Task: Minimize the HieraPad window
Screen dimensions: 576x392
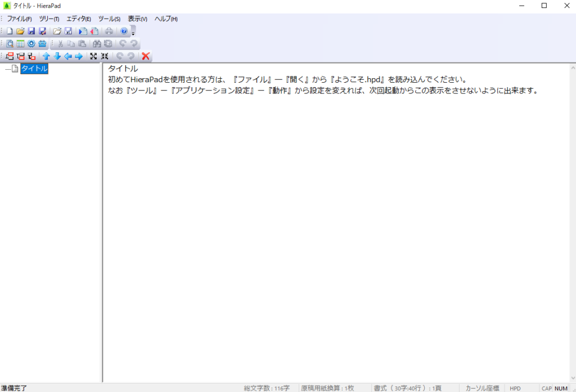Action: (x=521, y=6)
